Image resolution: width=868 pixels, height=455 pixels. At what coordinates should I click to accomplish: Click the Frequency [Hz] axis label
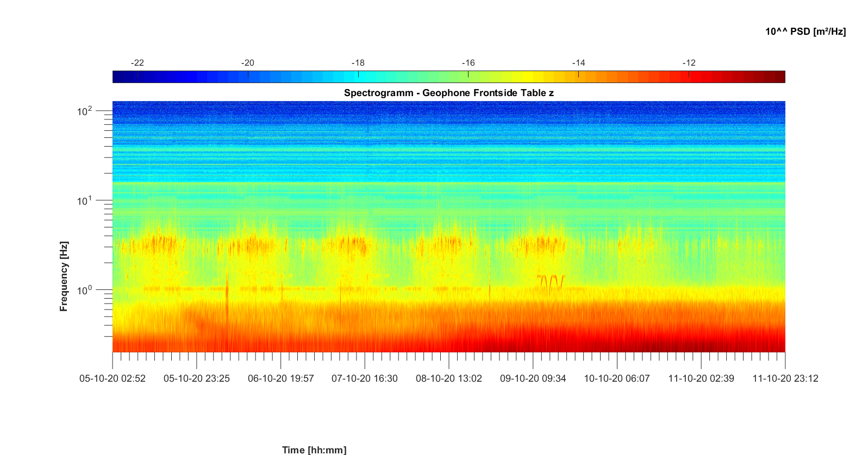click(x=64, y=276)
